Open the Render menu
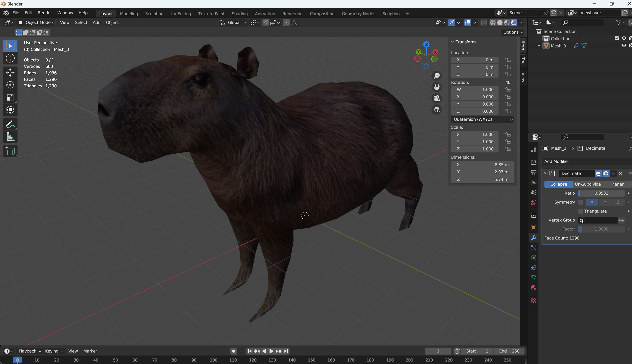 pos(45,13)
